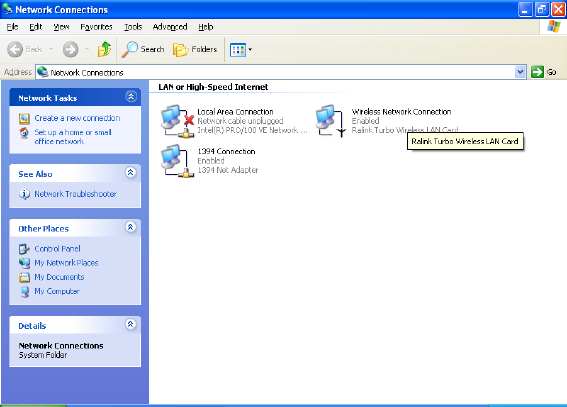Open My Documents link
Image resolution: width=567 pixels, height=407 pixels.
coord(59,277)
